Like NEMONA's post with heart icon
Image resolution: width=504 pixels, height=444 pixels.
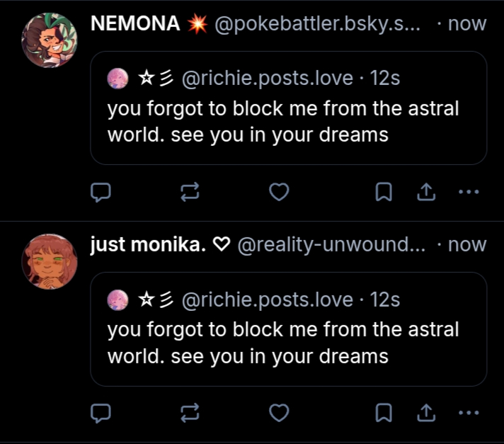point(280,191)
